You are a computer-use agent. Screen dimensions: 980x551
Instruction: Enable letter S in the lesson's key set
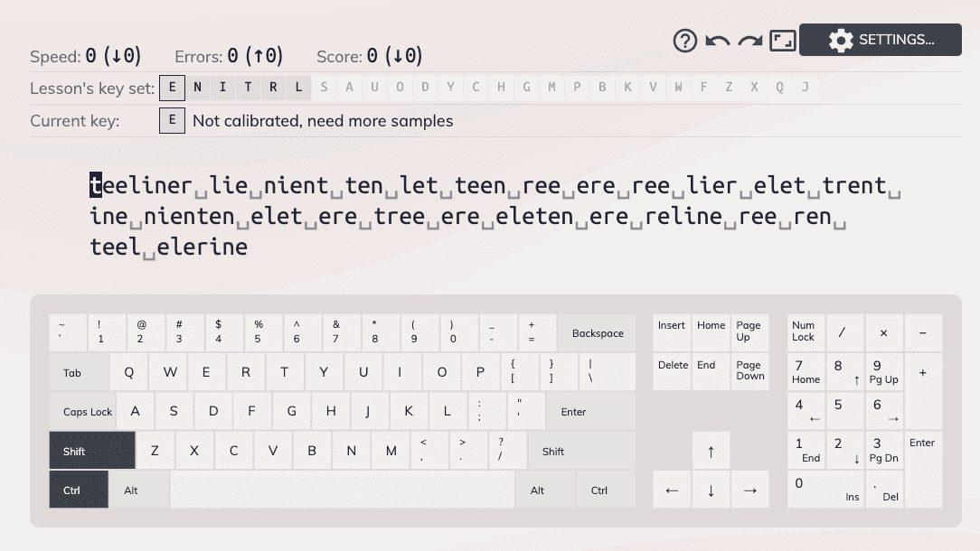tap(324, 87)
